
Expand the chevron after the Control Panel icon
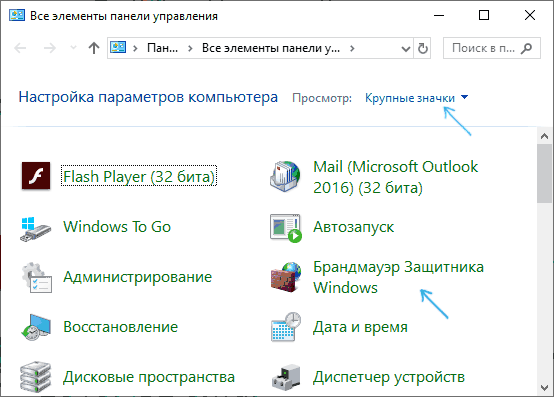(x=135, y=48)
